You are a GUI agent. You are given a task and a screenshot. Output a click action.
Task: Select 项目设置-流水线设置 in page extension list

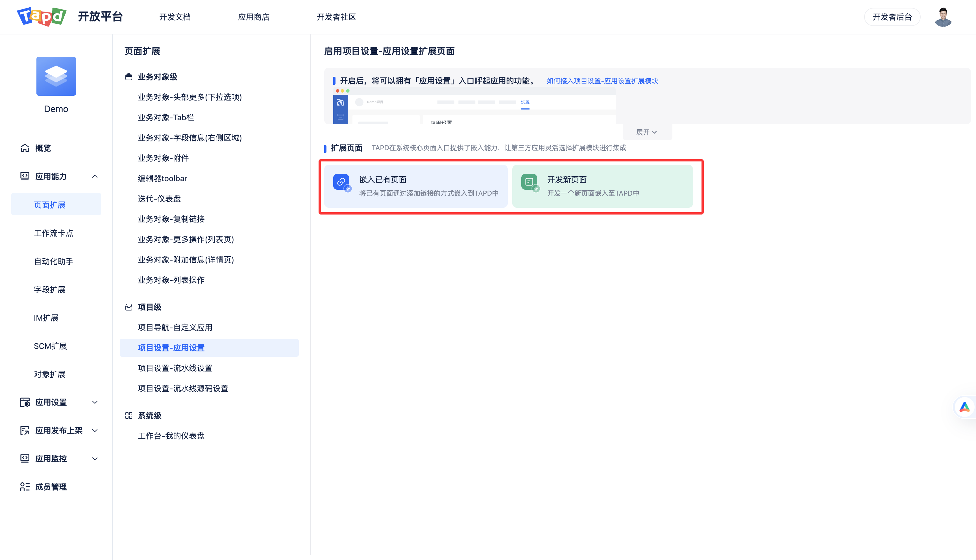175,368
